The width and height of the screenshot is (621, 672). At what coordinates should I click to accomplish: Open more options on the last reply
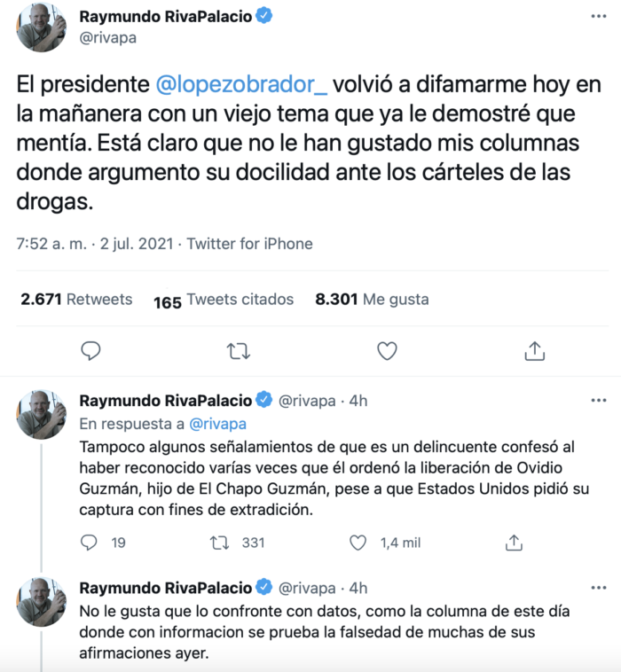[600, 588]
